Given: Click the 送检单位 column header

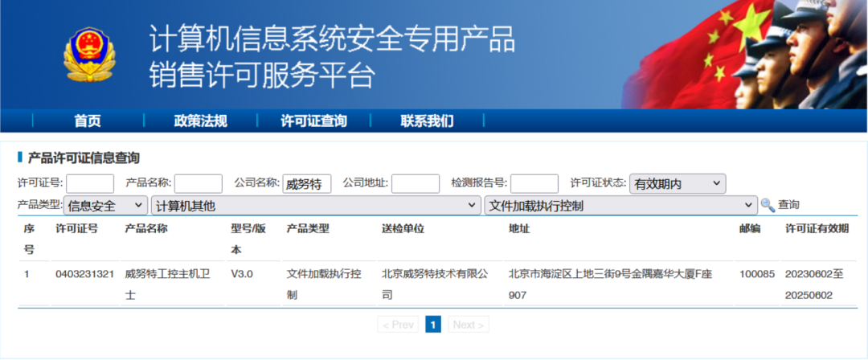Looking at the screenshot, I should pyautogui.click(x=403, y=229).
